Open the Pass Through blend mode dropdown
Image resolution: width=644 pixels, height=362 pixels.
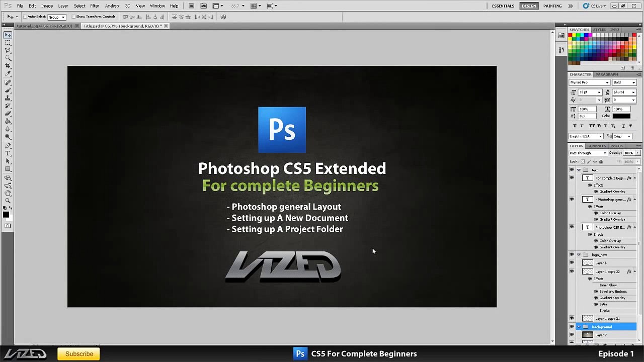coord(588,153)
